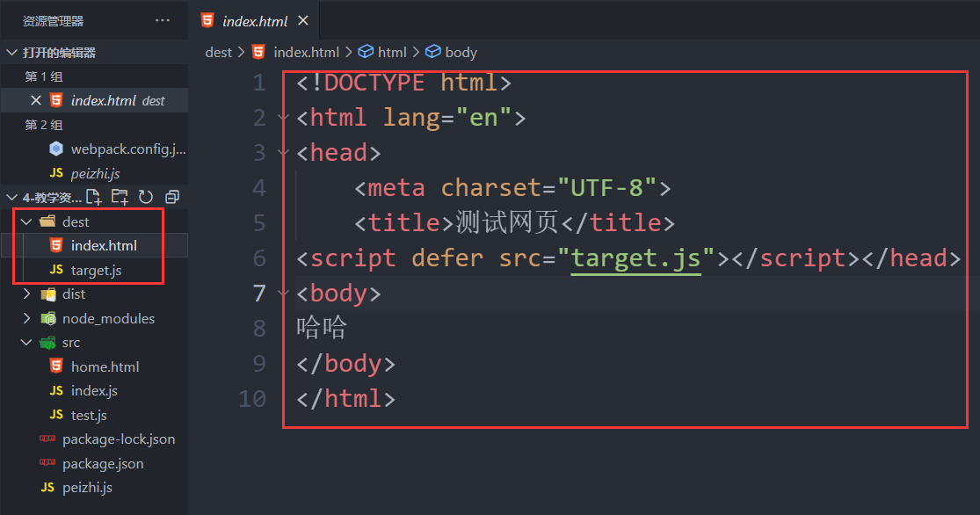The image size is (980, 515).
Task: Click the JS icon beside target.js
Action: pyautogui.click(x=56, y=270)
